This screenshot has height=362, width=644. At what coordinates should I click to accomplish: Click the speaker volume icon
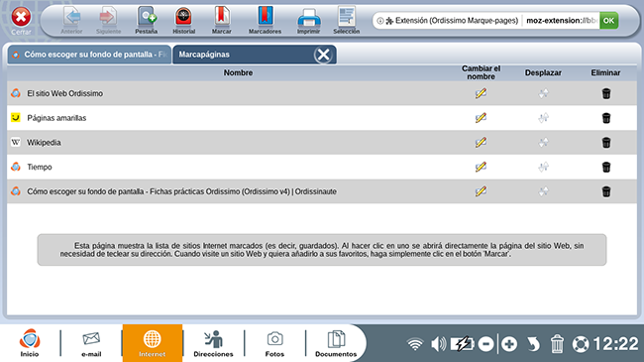coord(439,344)
